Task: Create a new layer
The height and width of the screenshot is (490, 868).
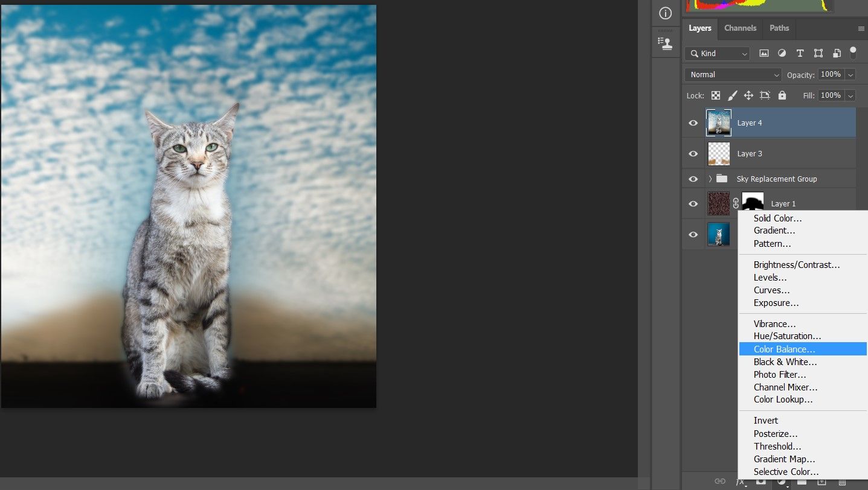Action: pos(821,482)
